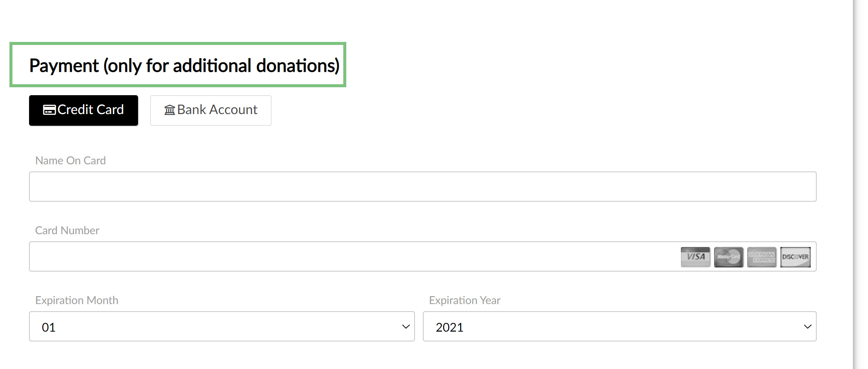The width and height of the screenshot is (868, 369).
Task: Click the Card Number label
Action: pyautogui.click(x=67, y=230)
